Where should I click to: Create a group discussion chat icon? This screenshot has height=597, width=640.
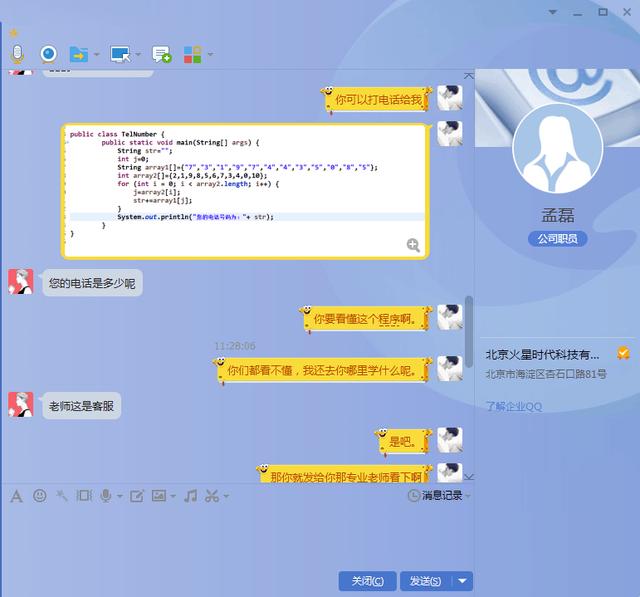162,54
